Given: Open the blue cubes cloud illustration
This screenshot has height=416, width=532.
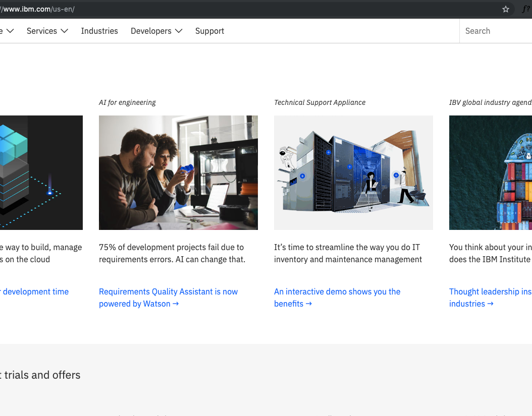Looking at the screenshot, I should coord(41,172).
